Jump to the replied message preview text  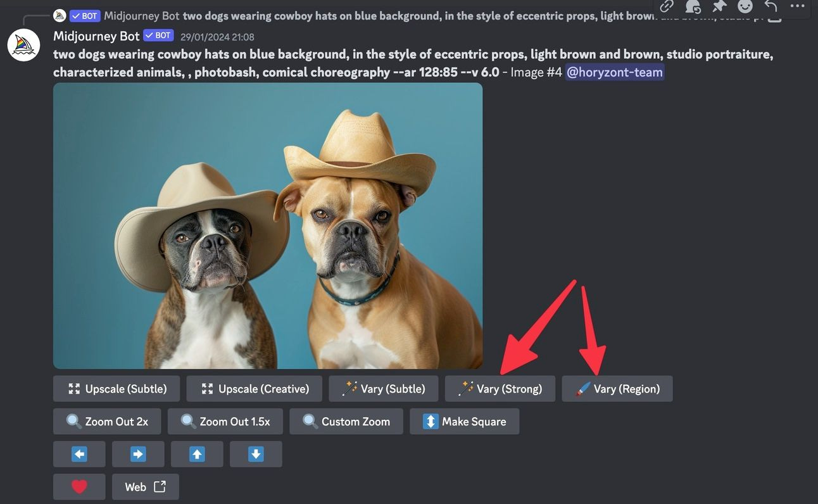pos(472,16)
